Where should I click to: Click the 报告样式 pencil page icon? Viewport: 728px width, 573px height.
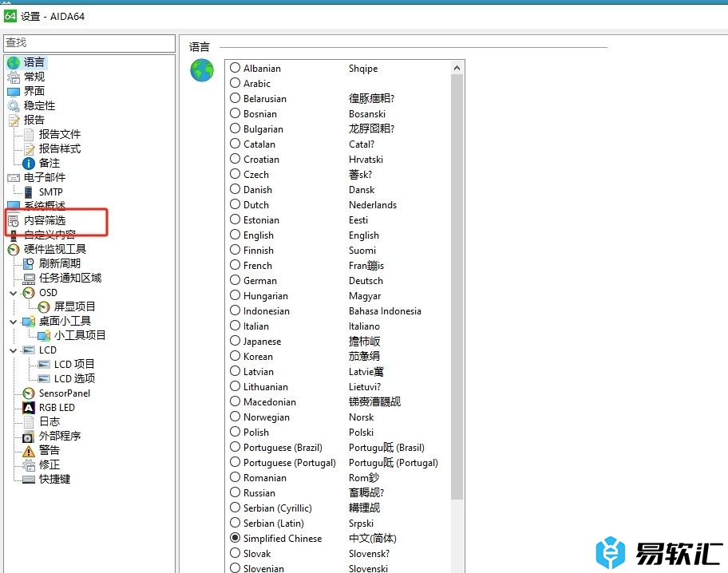click(x=29, y=149)
